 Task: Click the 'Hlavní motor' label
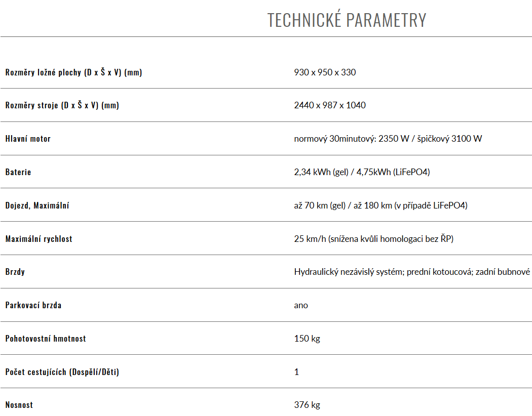pos(28,139)
